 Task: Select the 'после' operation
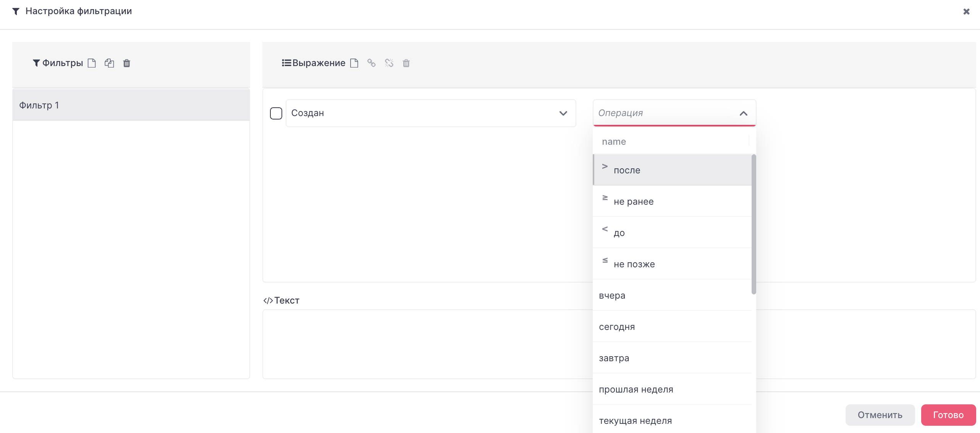672,170
